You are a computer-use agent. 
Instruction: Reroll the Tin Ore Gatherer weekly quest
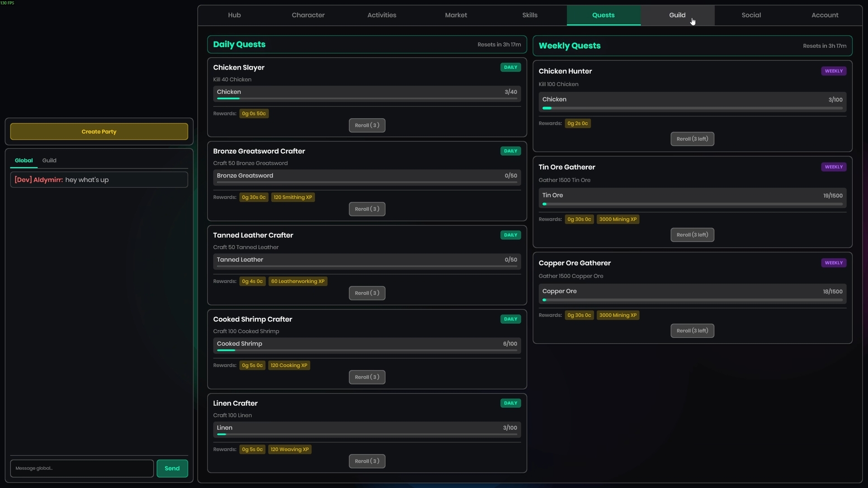coord(692,235)
